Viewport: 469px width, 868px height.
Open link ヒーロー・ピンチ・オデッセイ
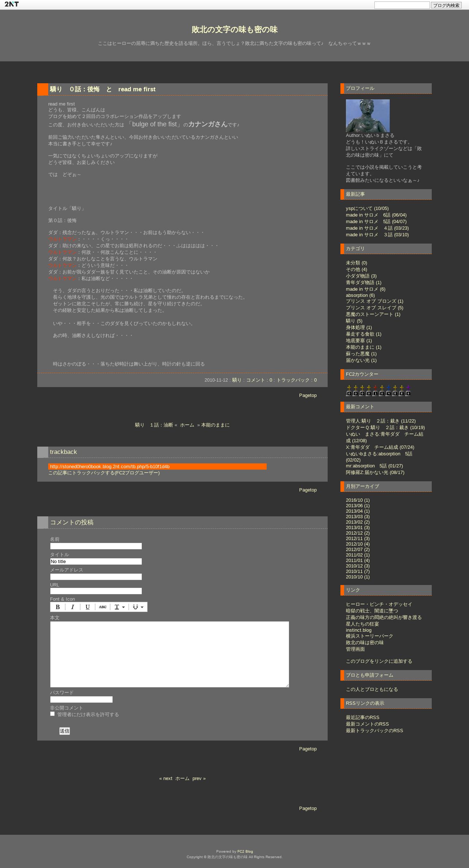[379, 604]
